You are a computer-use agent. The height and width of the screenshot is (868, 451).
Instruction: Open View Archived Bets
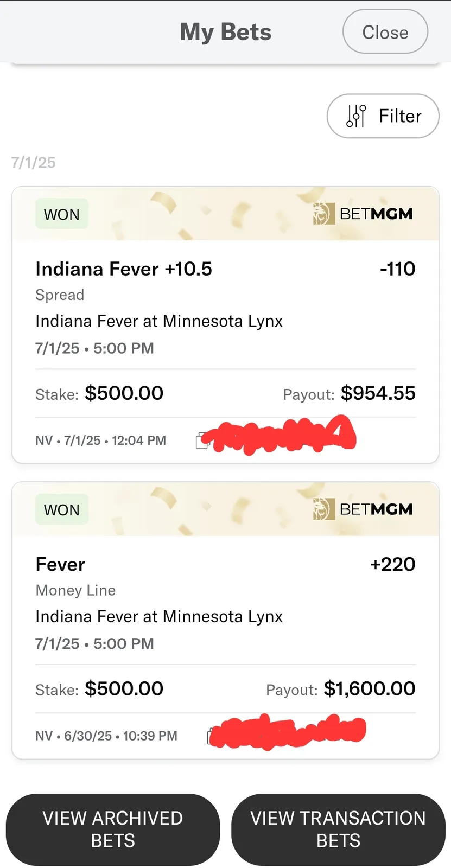coord(113,829)
